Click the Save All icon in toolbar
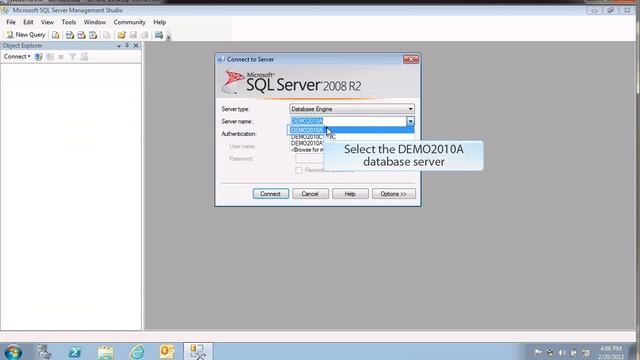This screenshot has width=640, height=360. coord(144,35)
